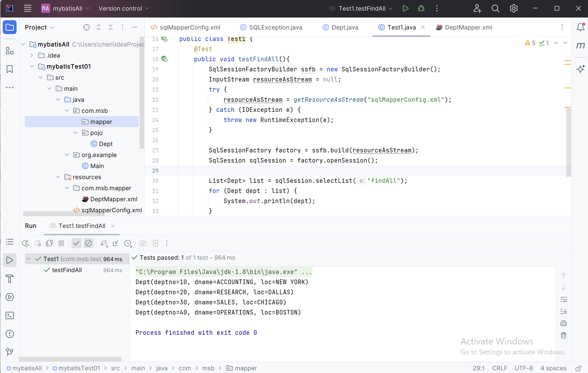This screenshot has width=588, height=373.
Task: Click UTF-8 encoding in status bar
Action: point(523,368)
